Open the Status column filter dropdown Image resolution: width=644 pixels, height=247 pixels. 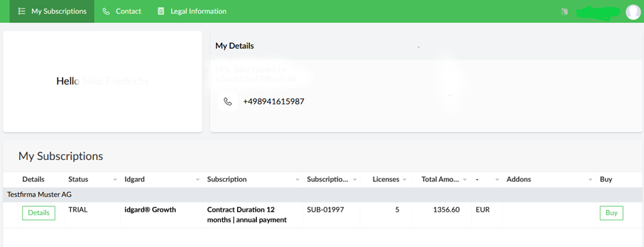click(x=114, y=180)
